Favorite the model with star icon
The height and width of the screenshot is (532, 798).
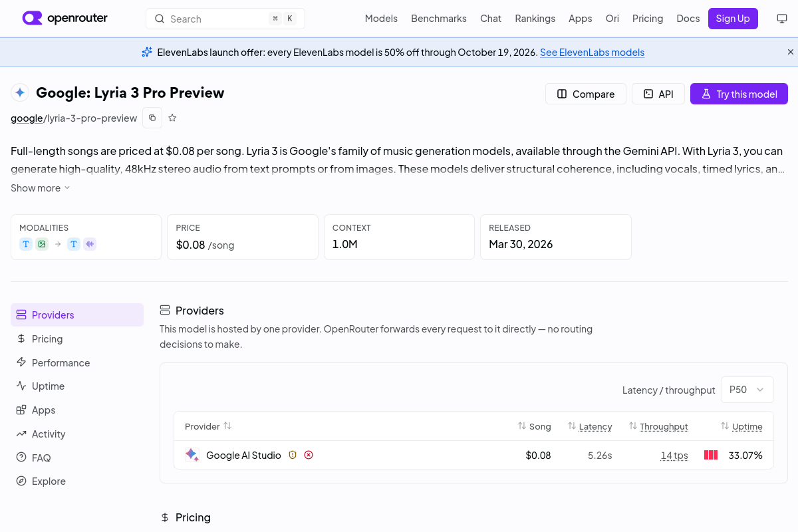tap(172, 118)
